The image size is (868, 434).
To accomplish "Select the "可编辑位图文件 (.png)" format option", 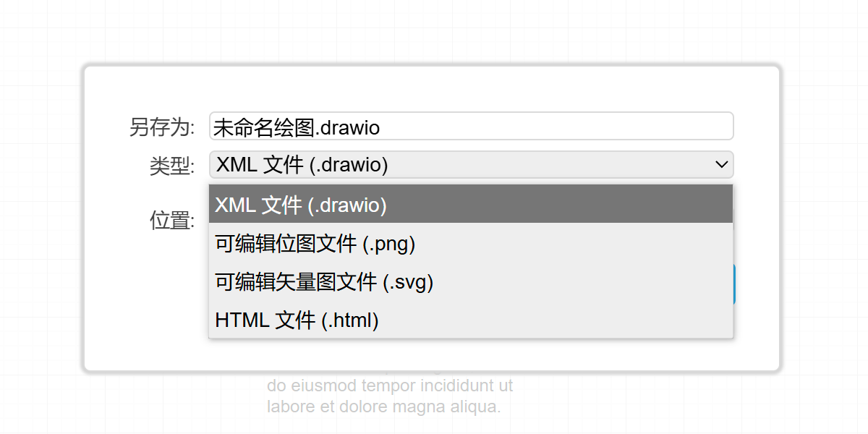I will 313,244.
